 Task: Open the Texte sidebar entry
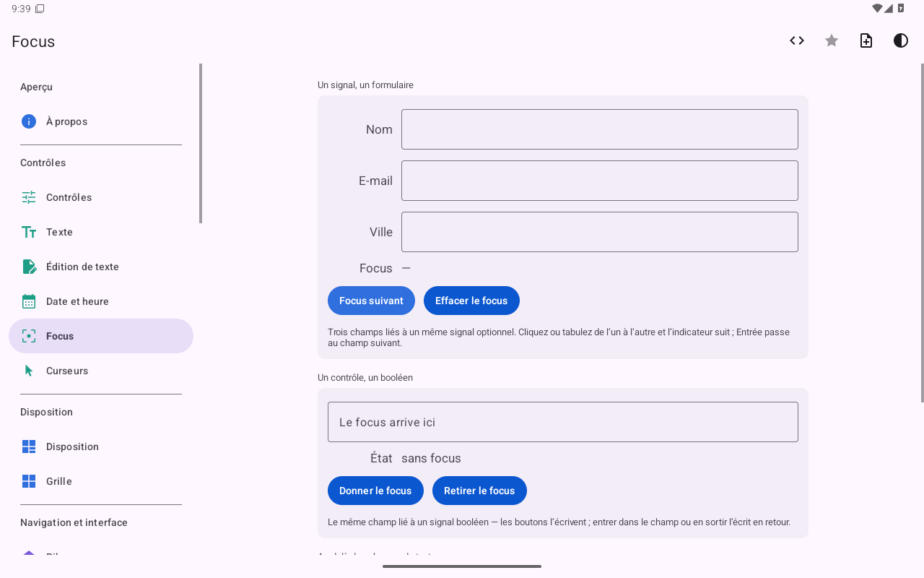101,232
